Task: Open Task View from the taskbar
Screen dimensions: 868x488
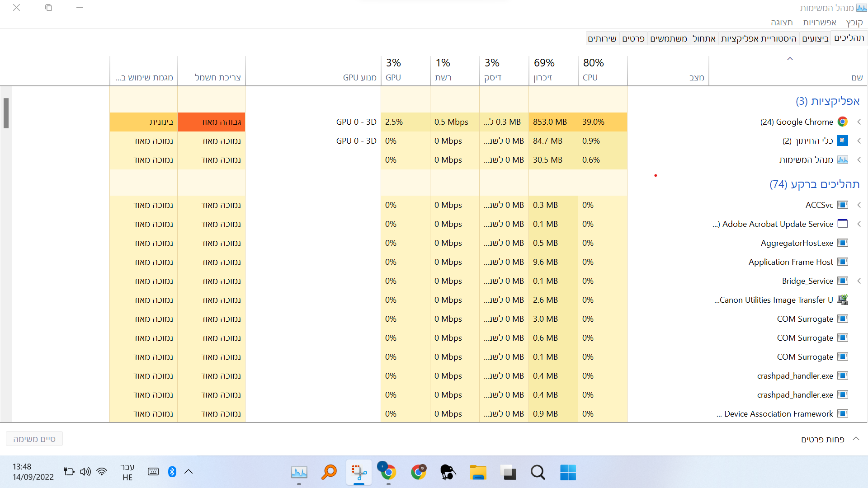Action: tap(508, 473)
